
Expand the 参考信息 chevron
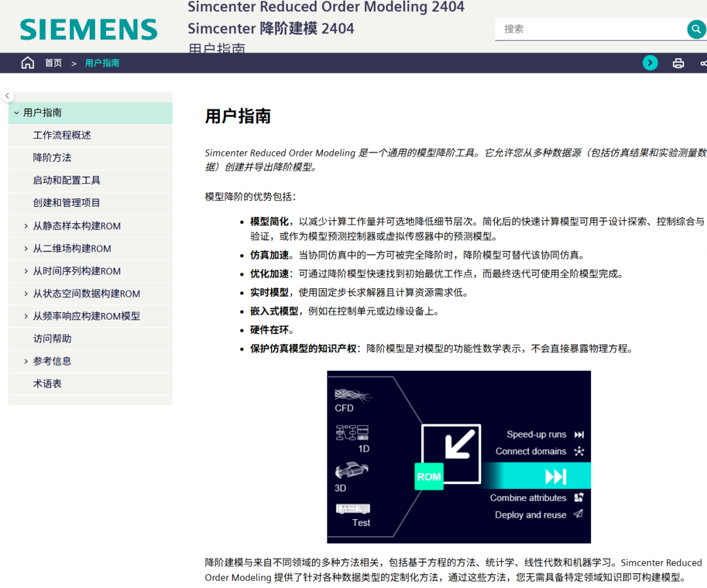click(x=26, y=361)
